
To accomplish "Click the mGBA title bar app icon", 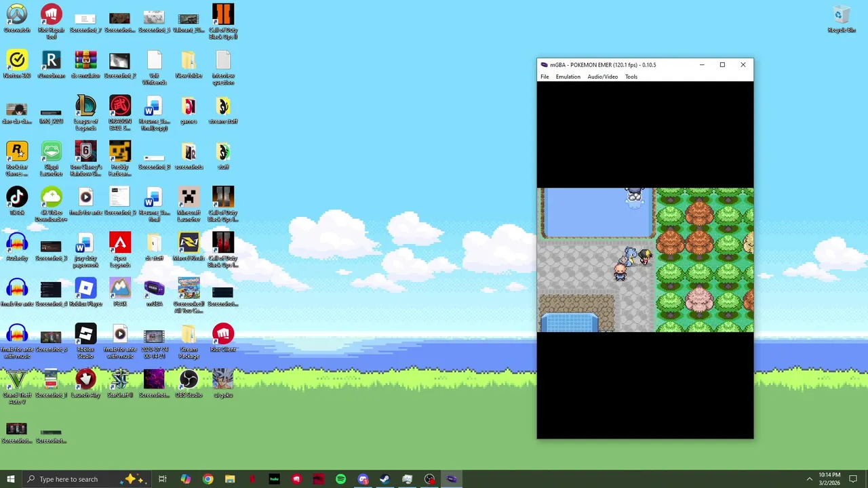I will coord(544,65).
